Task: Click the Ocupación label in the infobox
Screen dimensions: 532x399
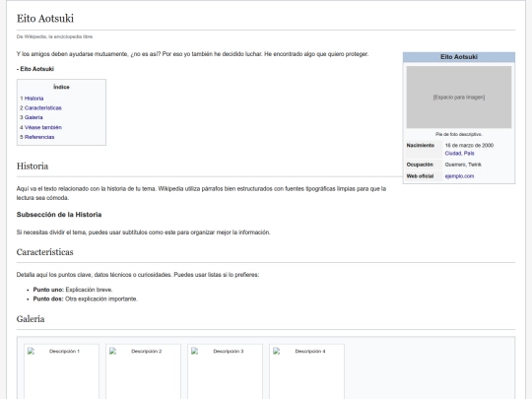Action: click(420, 165)
